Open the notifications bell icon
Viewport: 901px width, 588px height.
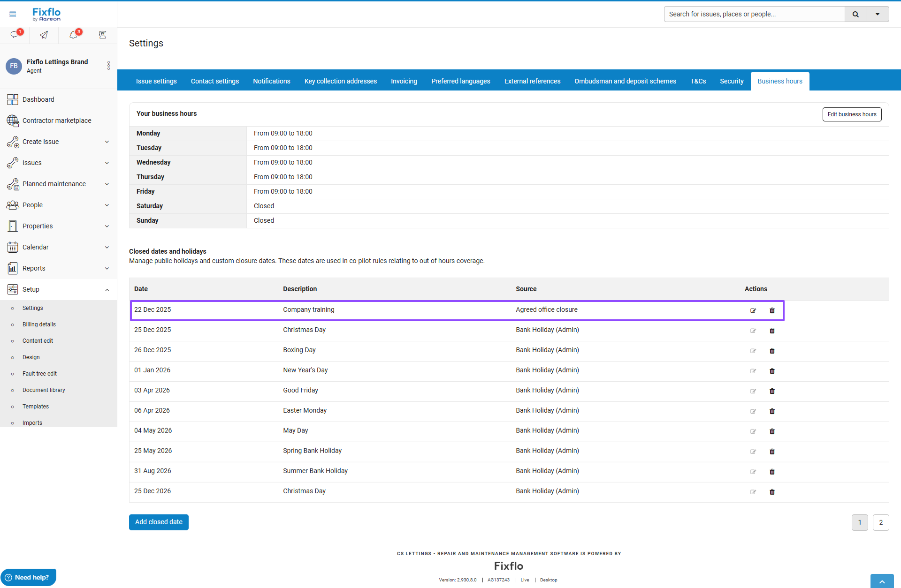[x=73, y=35]
